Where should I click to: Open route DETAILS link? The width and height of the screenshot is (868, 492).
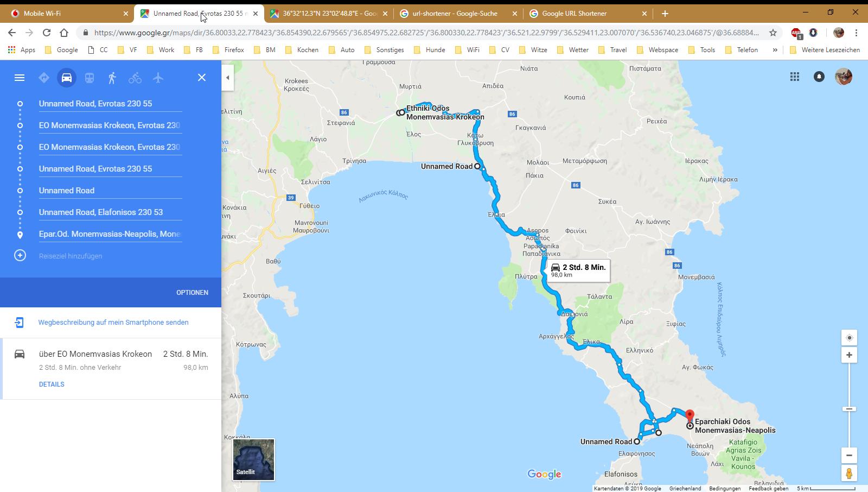(x=52, y=384)
